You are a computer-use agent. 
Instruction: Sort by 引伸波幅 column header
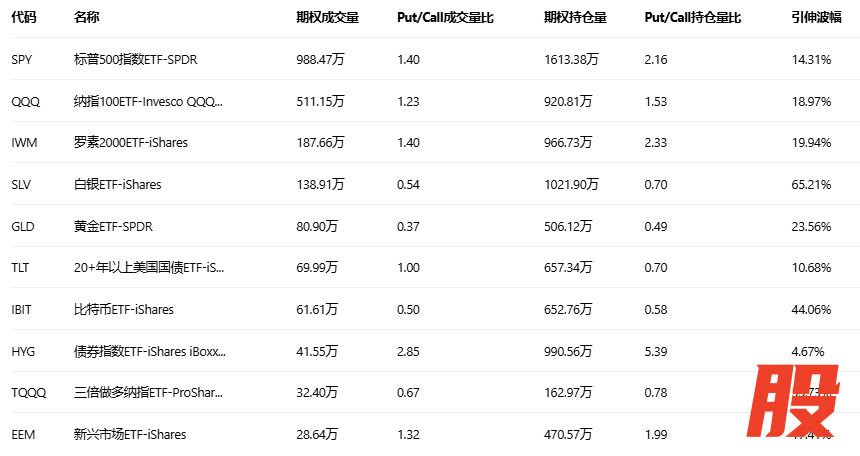812,18
